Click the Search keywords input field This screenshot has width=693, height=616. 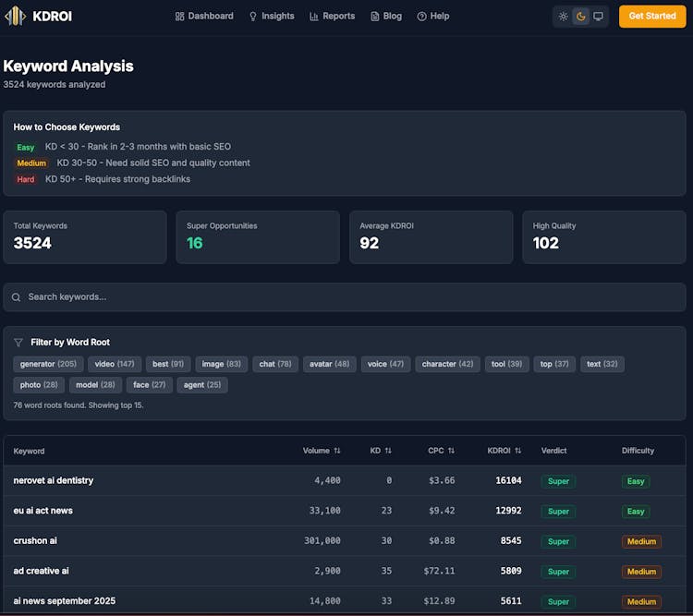click(x=351, y=297)
